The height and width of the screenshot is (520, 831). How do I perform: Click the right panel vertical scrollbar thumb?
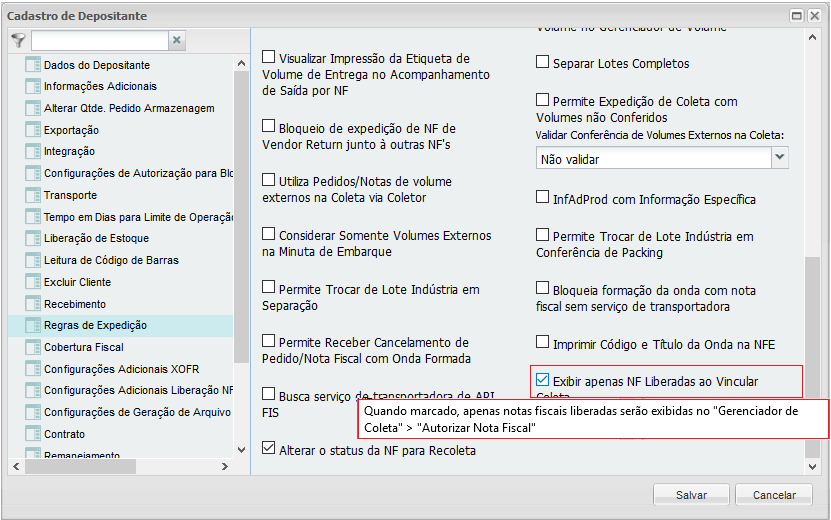[812, 358]
